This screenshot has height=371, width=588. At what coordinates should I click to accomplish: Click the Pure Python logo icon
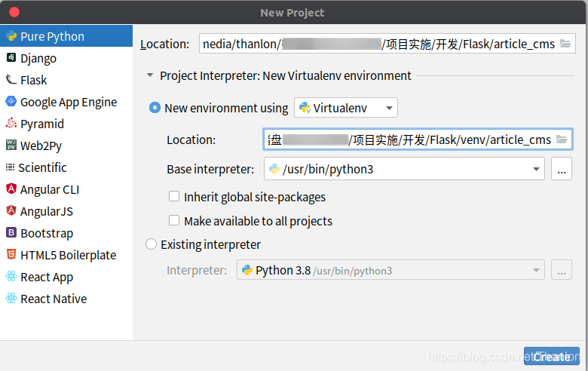coord(11,36)
